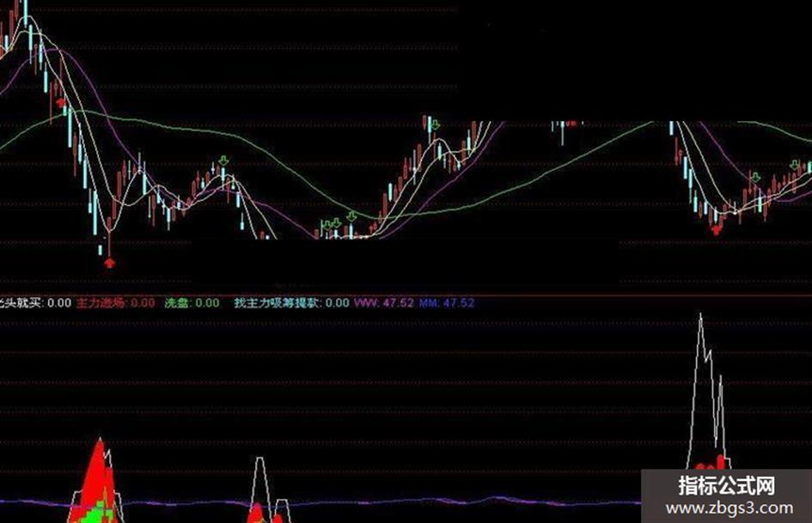
Task: Click the green block inside the red indicator peak
Action: [95, 514]
